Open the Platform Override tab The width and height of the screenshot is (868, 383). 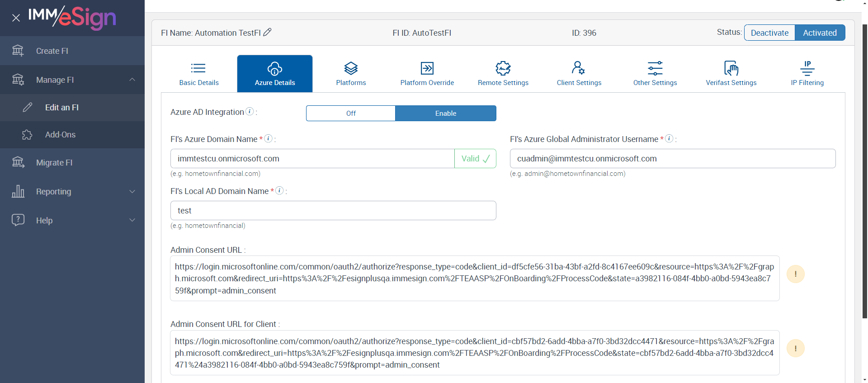[427, 74]
